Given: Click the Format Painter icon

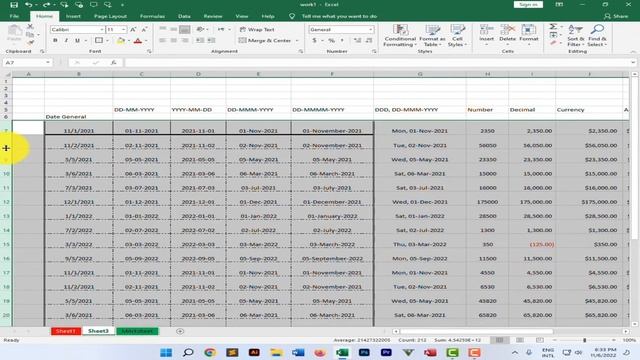Looking at the screenshot, I should tap(30, 42).
